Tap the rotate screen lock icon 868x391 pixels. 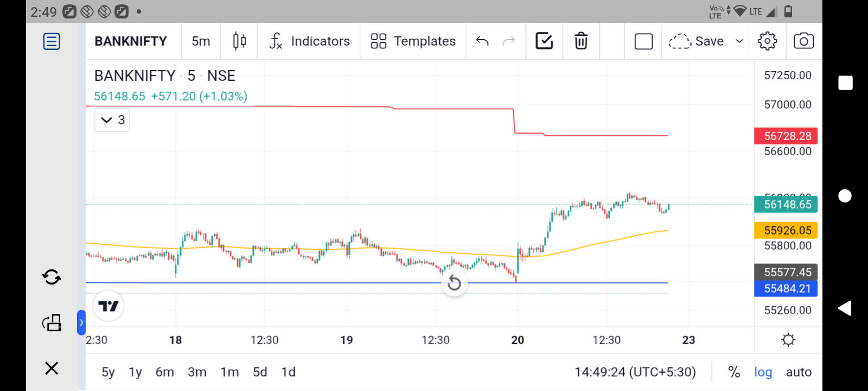tap(52, 323)
